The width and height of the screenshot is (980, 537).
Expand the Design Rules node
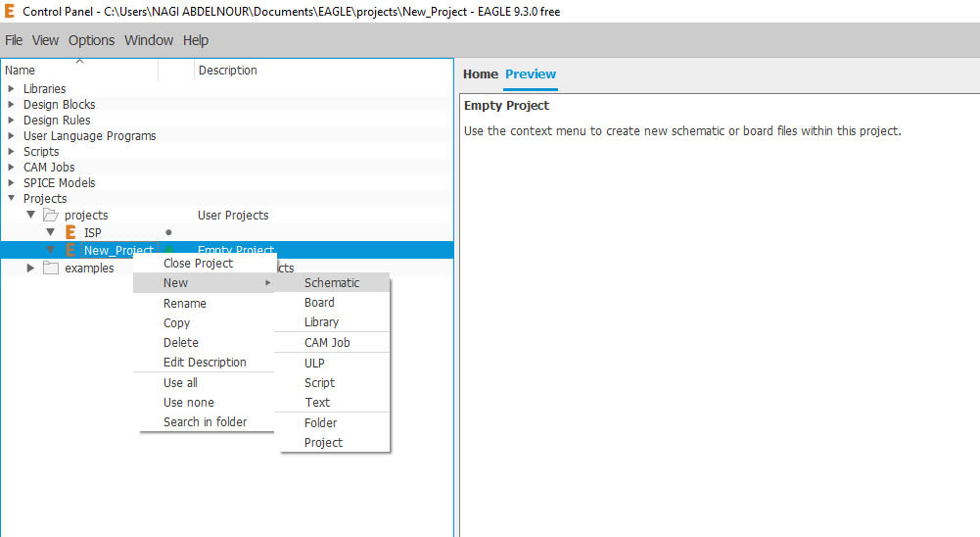11,121
